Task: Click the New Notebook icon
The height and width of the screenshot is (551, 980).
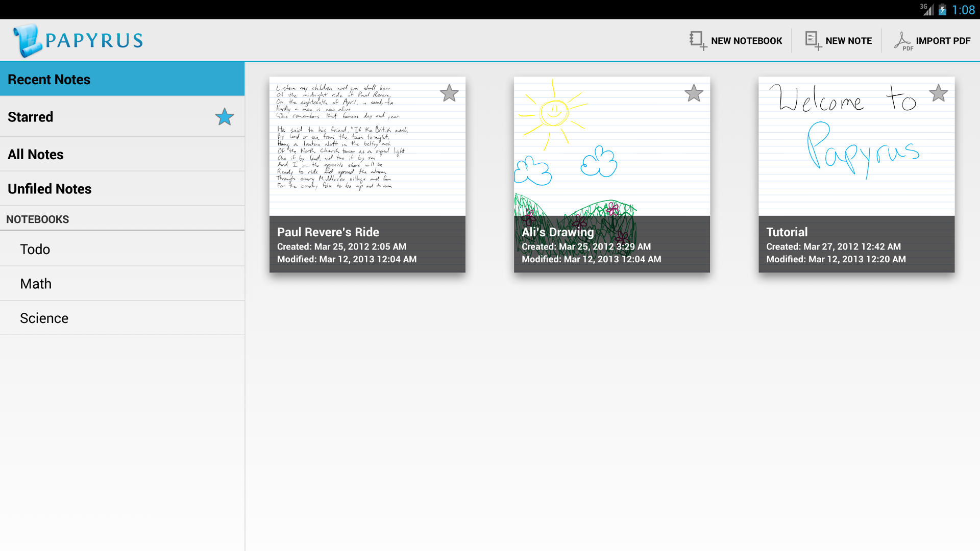Action: [697, 40]
